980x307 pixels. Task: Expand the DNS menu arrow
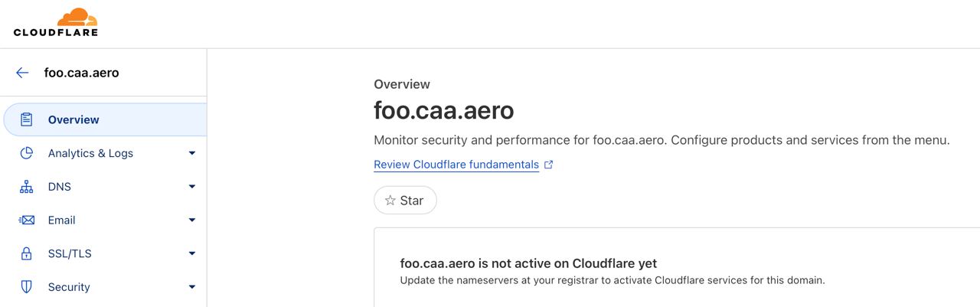pyautogui.click(x=192, y=187)
